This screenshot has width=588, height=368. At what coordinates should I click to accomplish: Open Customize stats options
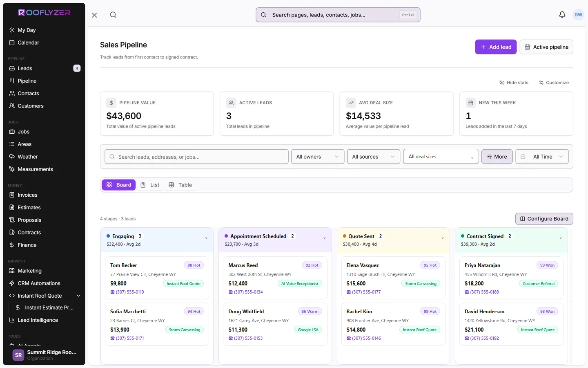[554, 83]
